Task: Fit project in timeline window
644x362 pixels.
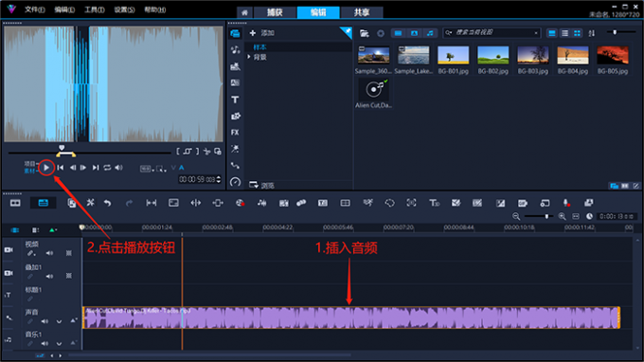Action: [x=576, y=216]
